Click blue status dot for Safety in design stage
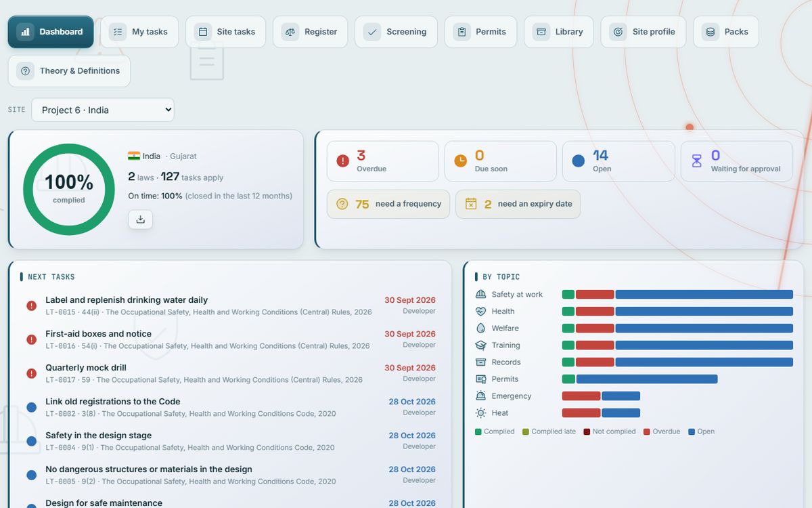812x508 pixels. tap(31, 441)
